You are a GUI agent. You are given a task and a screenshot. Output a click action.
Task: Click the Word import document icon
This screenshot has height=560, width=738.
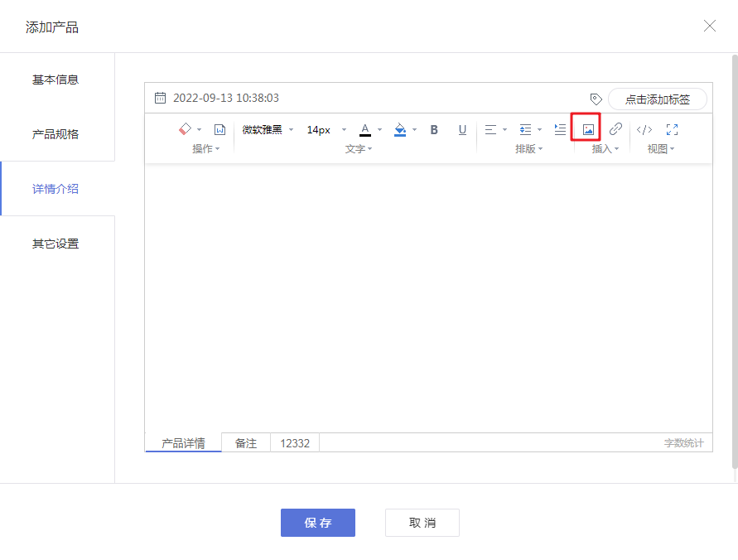tap(219, 129)
